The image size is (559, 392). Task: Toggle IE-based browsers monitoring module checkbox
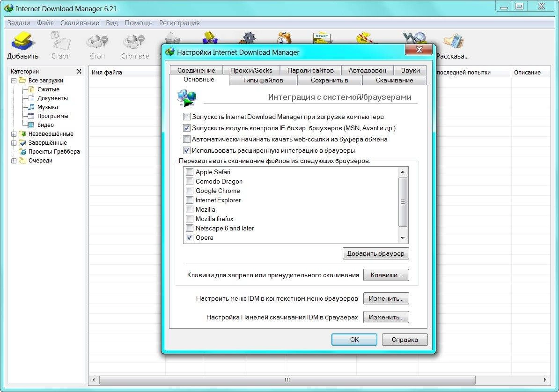[187, 128]
